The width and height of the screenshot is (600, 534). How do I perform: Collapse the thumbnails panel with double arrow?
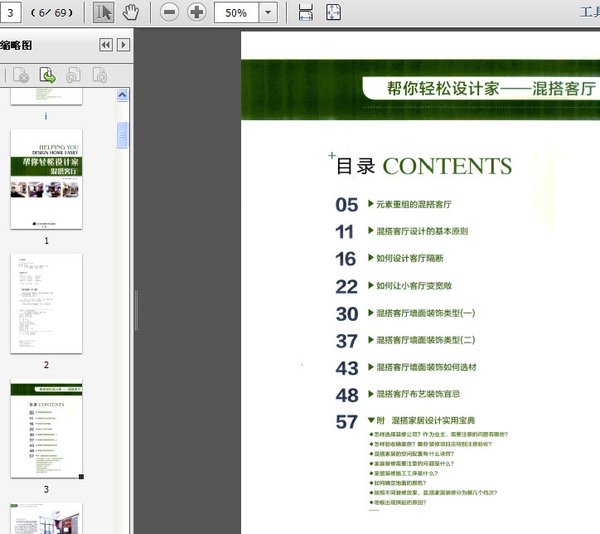(x=106, y=45)
